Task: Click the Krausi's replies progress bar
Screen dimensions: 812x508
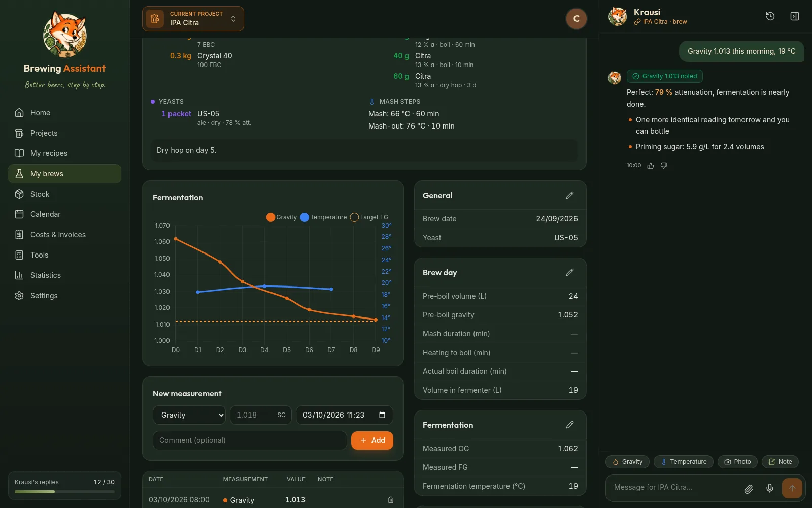Action: pyautogui.click(x=64, y=492)
